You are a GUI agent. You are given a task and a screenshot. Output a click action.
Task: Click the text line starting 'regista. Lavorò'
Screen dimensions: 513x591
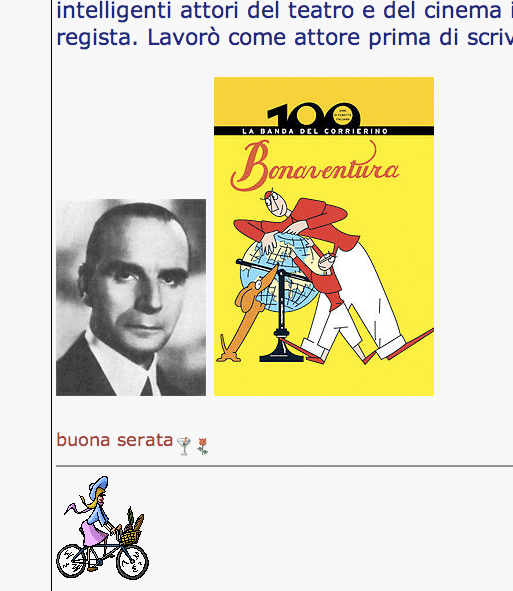tap(285, 37)
